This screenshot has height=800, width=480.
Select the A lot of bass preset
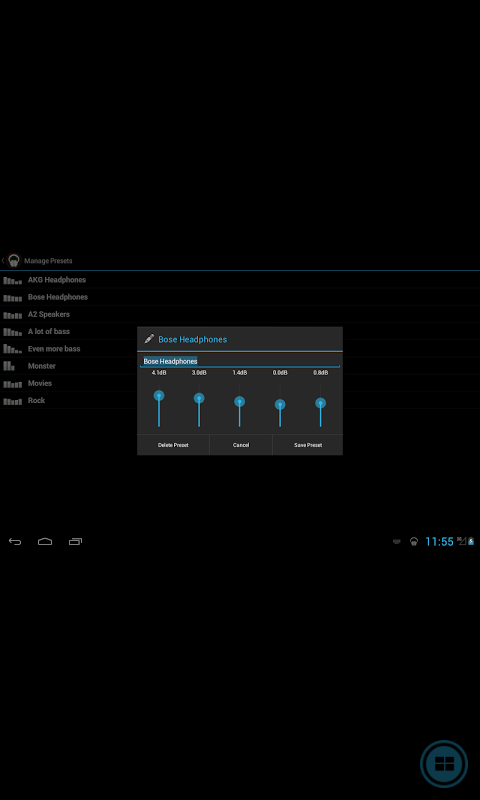[x=49, y=332]
